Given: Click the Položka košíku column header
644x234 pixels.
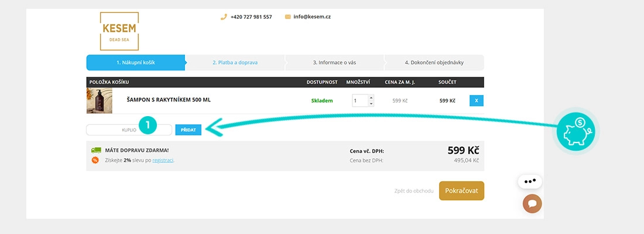Looking at the screenshot, I should tap(109, 82).
